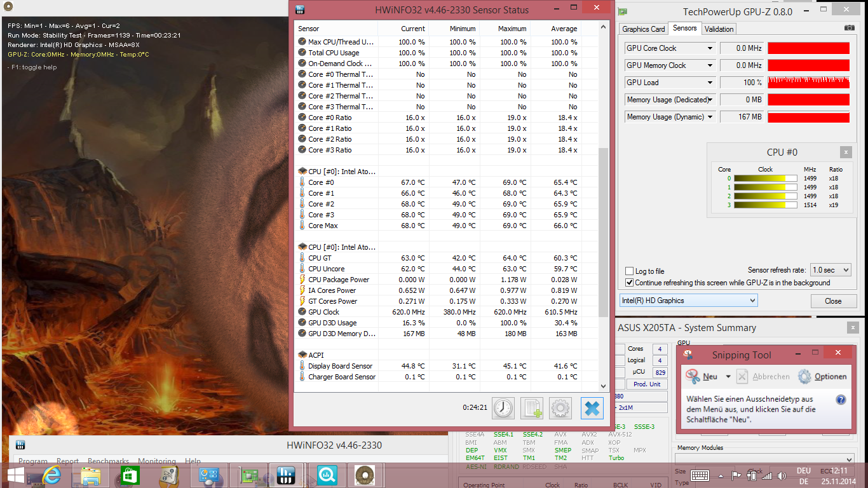Open the Monitoring menu in HWiNFO32
The image size is (868, 488).
[x=157, y=461]
